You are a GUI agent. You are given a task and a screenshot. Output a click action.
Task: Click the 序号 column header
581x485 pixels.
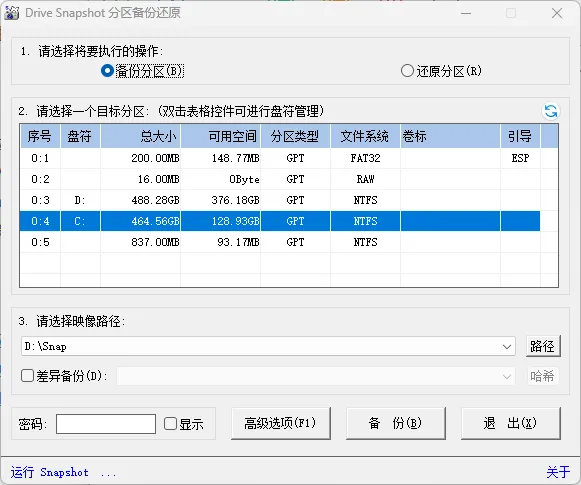click(40, 136)
